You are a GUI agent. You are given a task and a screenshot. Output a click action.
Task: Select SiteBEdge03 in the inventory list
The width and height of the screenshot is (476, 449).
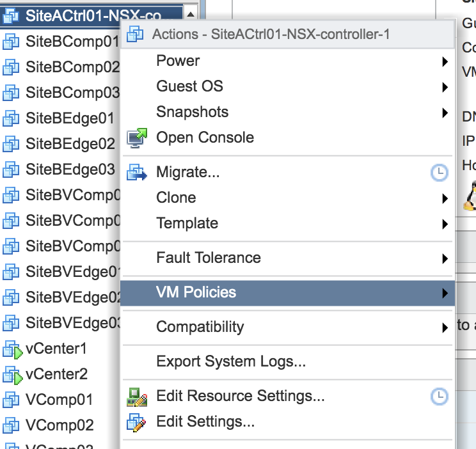click(x=70, y=169)
